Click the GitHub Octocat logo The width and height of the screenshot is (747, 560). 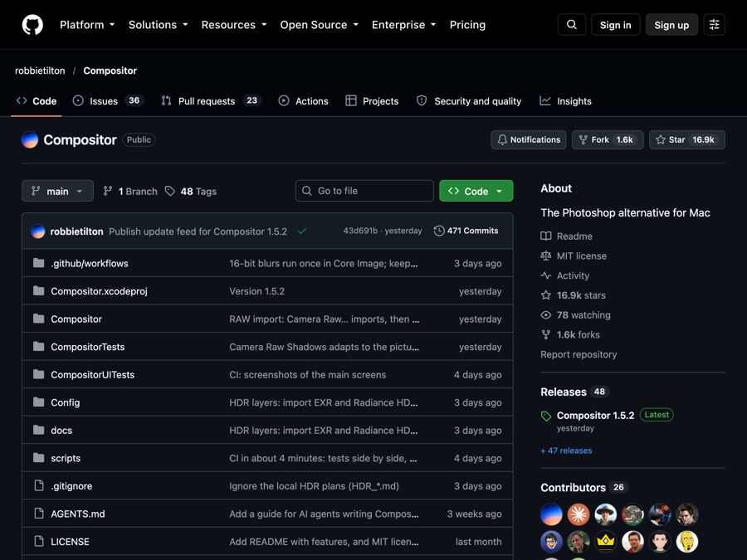[32, 25]
